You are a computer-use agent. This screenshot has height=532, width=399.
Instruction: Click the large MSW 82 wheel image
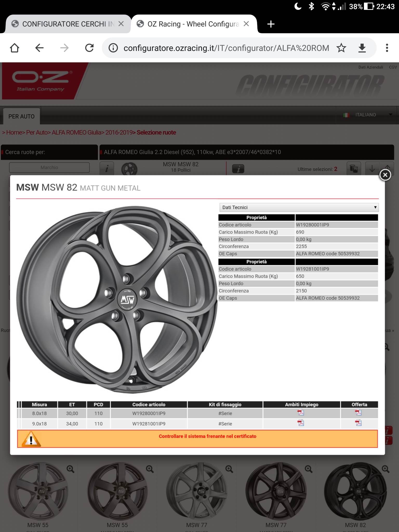[x=116, y=299]
